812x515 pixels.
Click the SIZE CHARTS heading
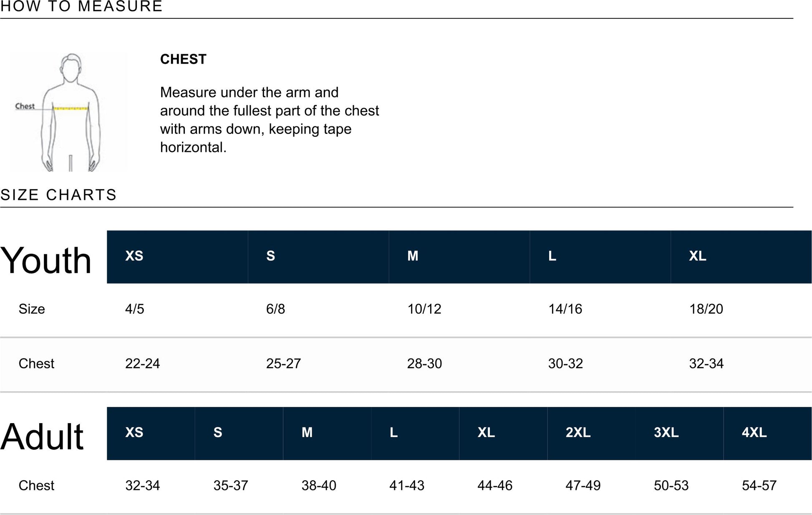[x=58, y=195]
